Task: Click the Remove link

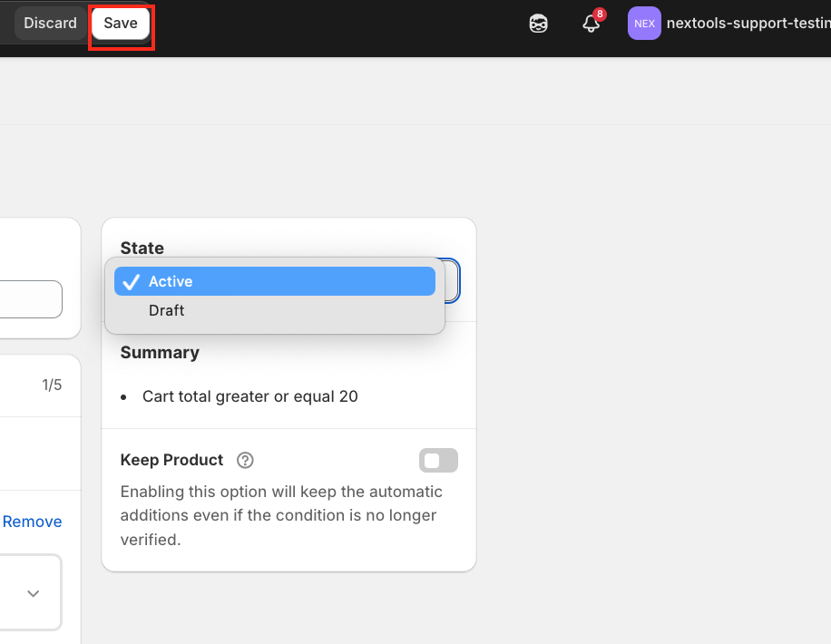Action: [x=33, y=522]
